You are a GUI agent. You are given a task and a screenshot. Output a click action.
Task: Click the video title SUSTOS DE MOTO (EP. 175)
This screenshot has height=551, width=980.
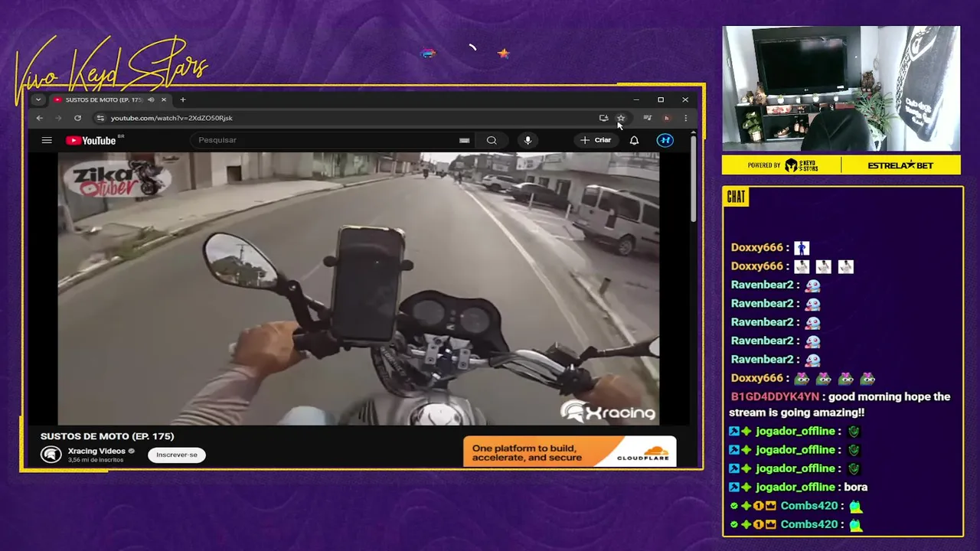[x=107, y=436]
